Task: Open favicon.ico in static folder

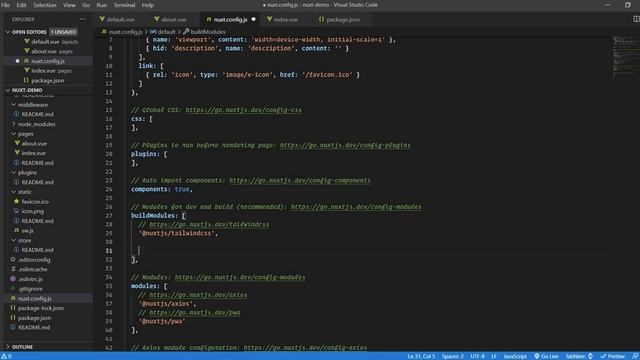Action: pos(35,202)
